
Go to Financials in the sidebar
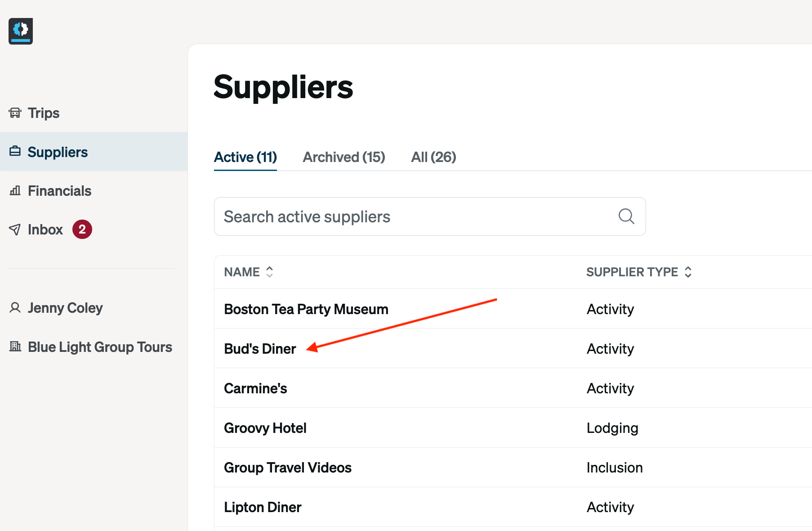coord(59,191)
